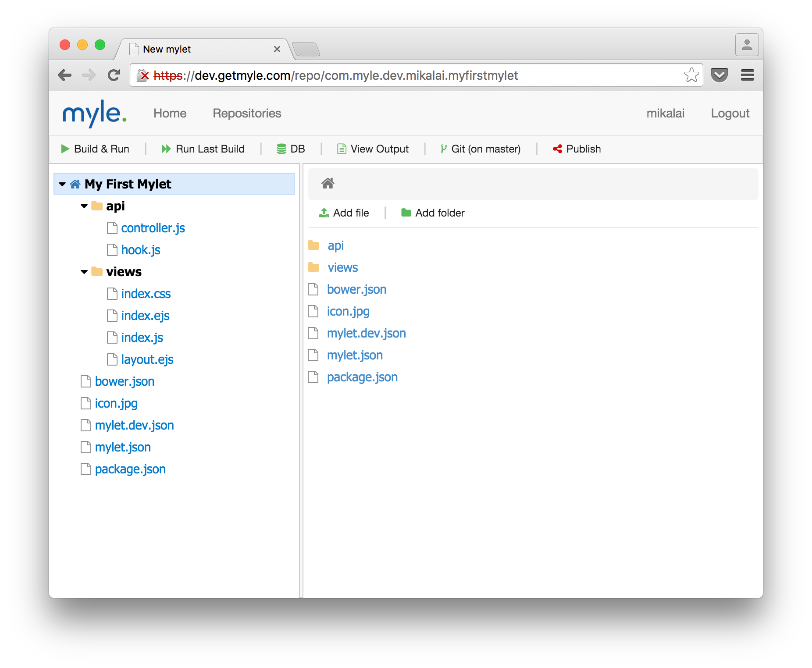The image size is (812, 668).
Task: Open mylet.dev.json in the left tree
Action: point(135,425)
